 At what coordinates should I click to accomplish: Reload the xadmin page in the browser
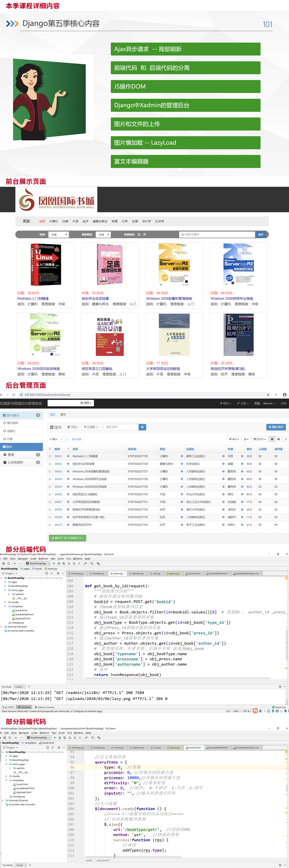pyautogui.click(x=13, y=395)
